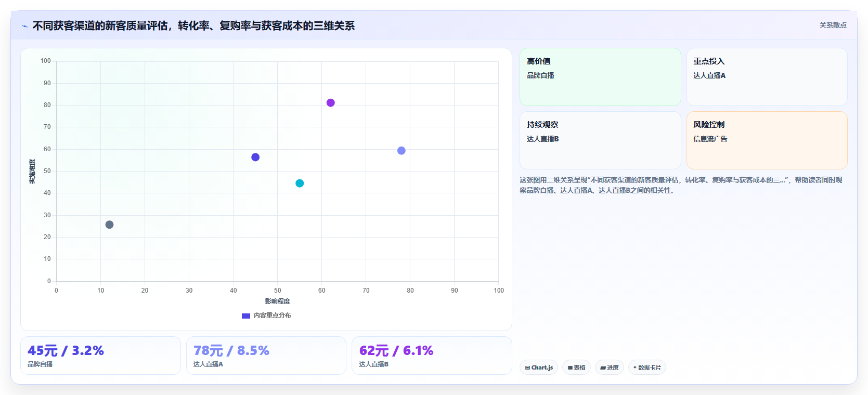Click the 表格 tag chip
This screenshot has width=868, height=395.
pyautogui.click(x=576, y=367)
